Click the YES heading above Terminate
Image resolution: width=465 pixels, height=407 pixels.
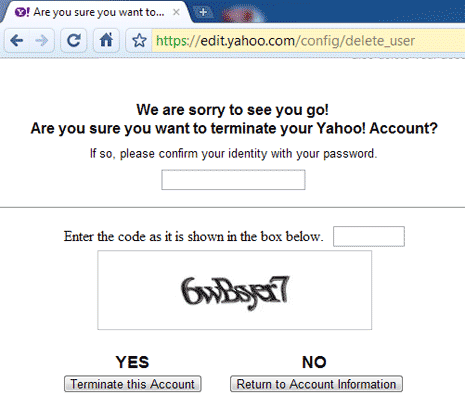(132, 362)
